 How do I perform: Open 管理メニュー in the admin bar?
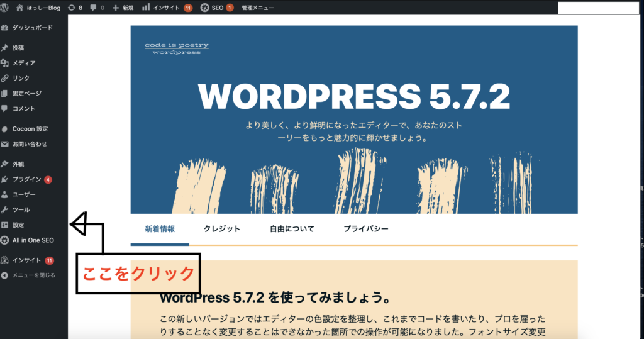257,8
